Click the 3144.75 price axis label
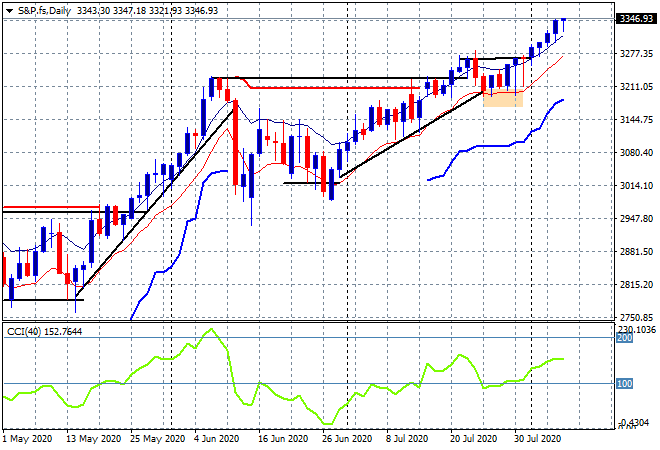The image size is (660, 450). [x=636, y=120]
